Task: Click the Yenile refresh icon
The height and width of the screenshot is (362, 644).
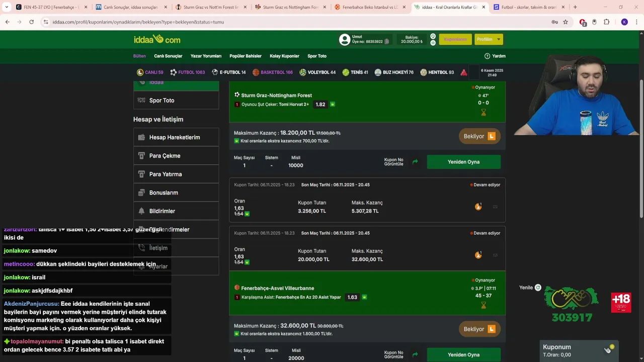Action: (x=538, y=288)
